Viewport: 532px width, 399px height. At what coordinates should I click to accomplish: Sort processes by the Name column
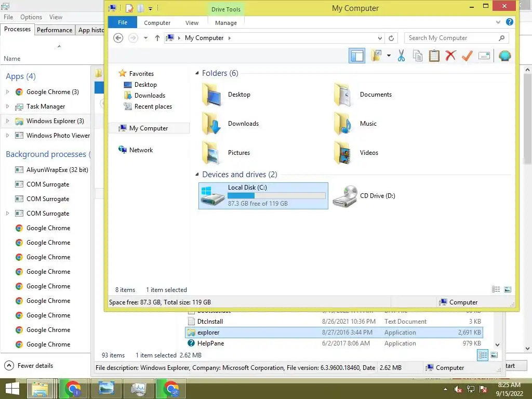pyautogui.click(x=12, y=58)
